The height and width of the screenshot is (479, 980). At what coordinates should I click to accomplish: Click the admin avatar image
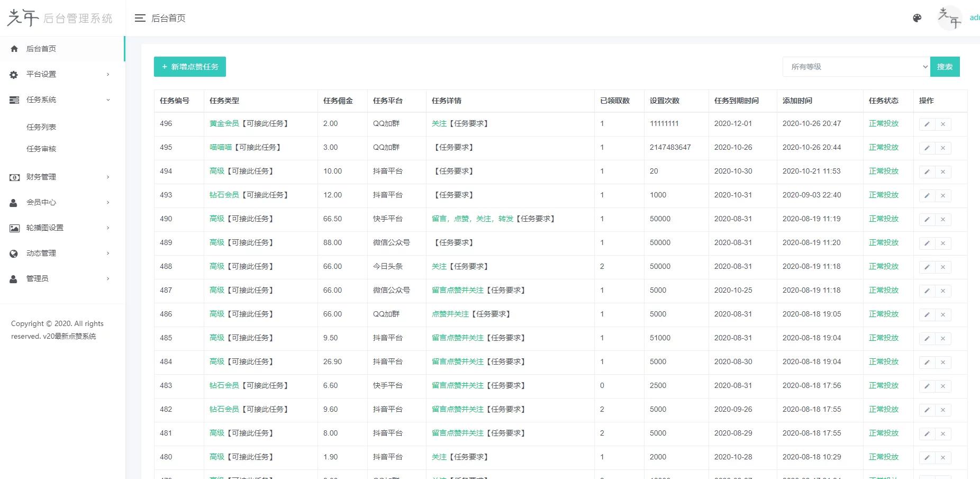pyautogui.click(x=949, y=18)
